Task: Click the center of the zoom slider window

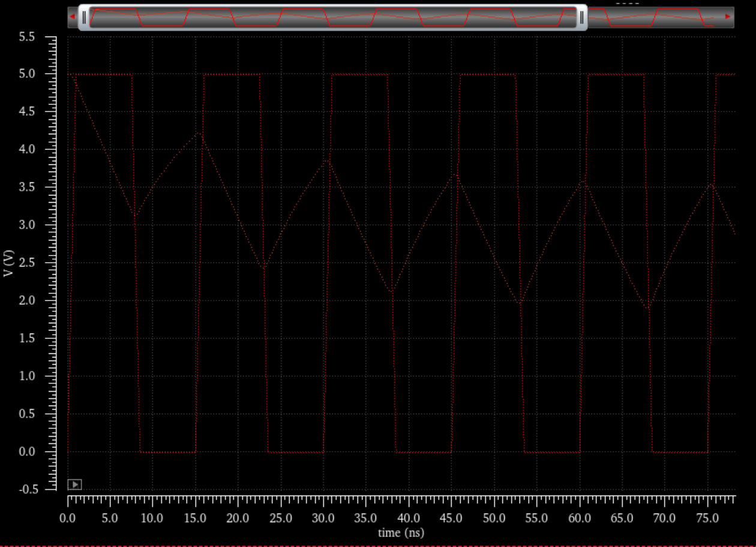Action: [x=333, y=17]
